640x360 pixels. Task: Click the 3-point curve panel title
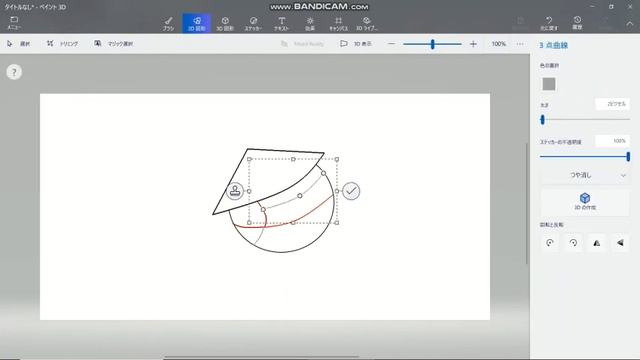(553, 45)
